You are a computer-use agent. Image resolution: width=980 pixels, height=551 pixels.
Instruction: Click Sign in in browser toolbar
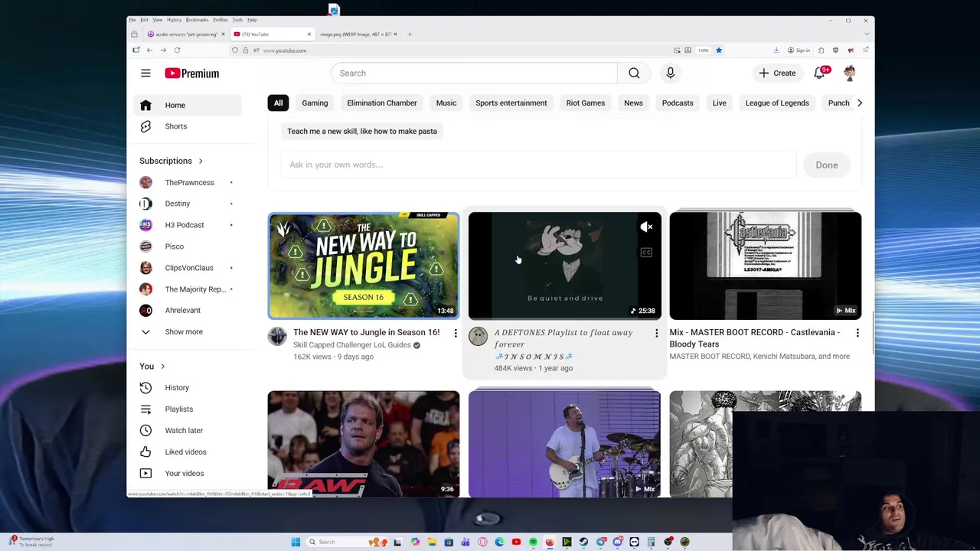pos(799,51)
